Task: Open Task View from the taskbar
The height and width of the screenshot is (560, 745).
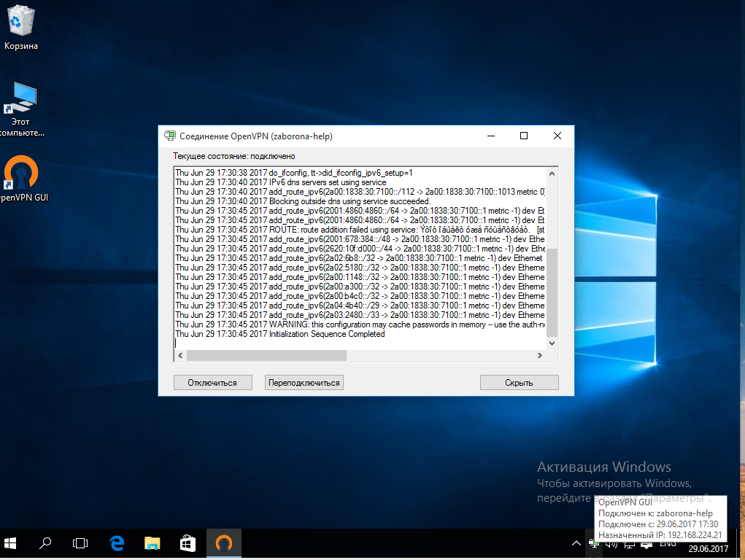Action: (80, 543)
